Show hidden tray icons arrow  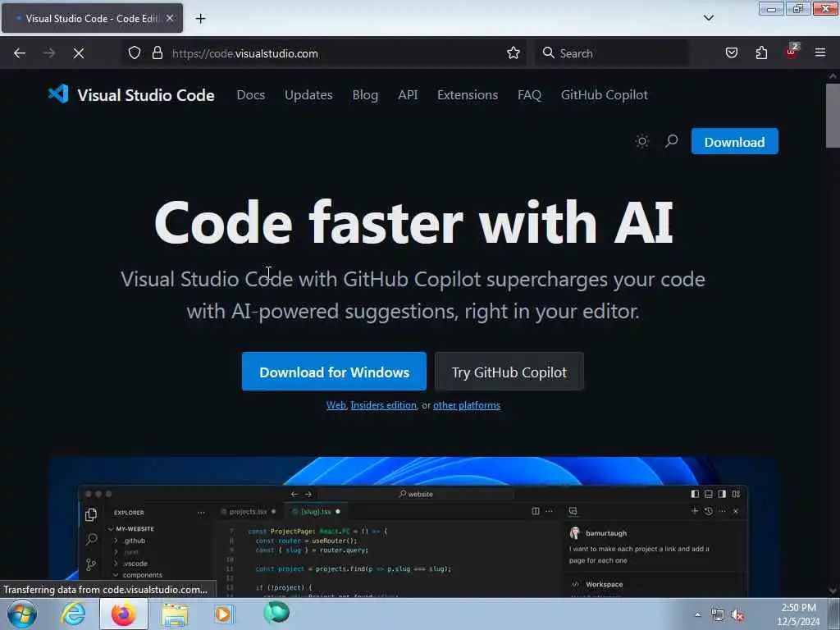coord(697,614)
